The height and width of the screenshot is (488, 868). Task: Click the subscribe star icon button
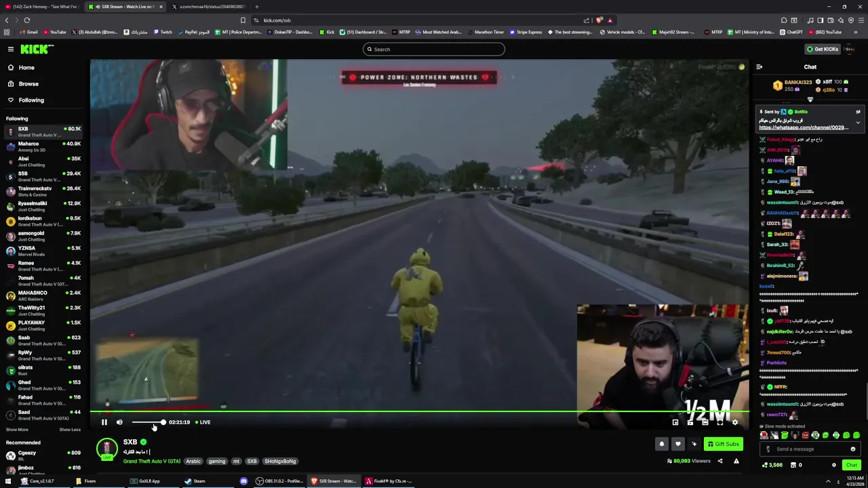[694, 444]
